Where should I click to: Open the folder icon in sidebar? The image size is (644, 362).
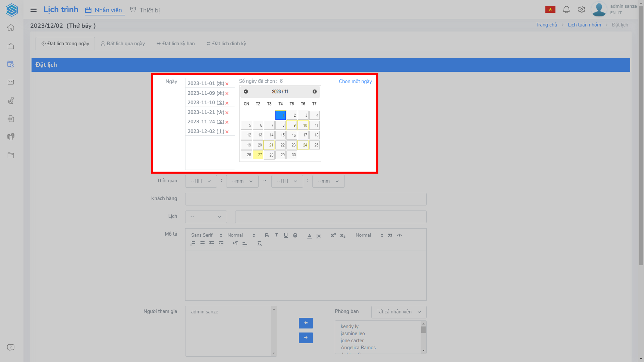tap(11, 155)
